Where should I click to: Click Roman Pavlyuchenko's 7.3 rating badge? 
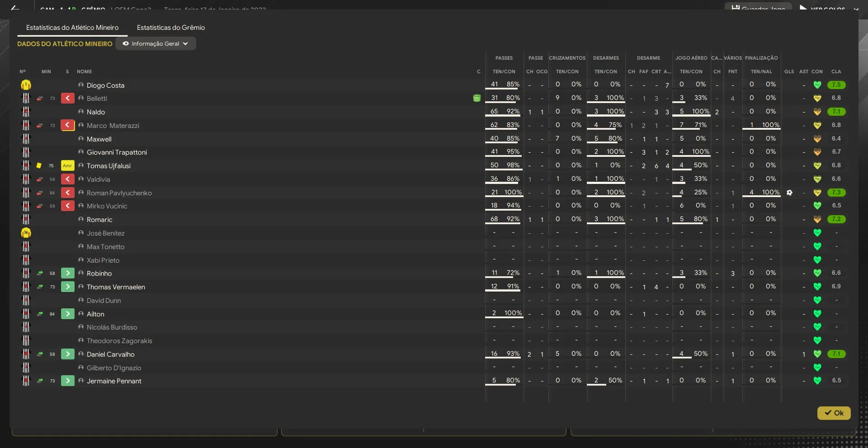836,193
